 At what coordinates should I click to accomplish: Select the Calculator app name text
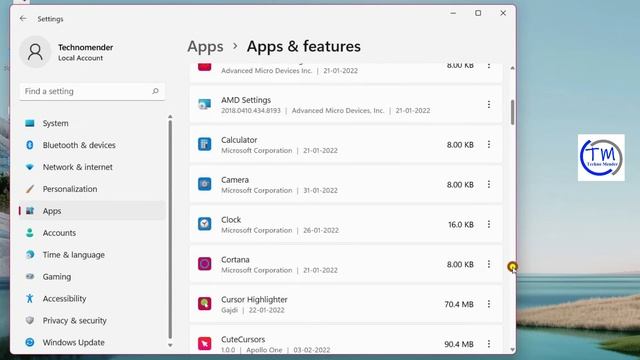point(239,140)
